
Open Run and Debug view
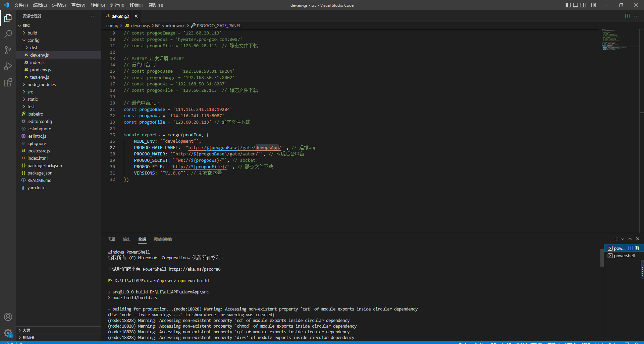coord(8,66)
